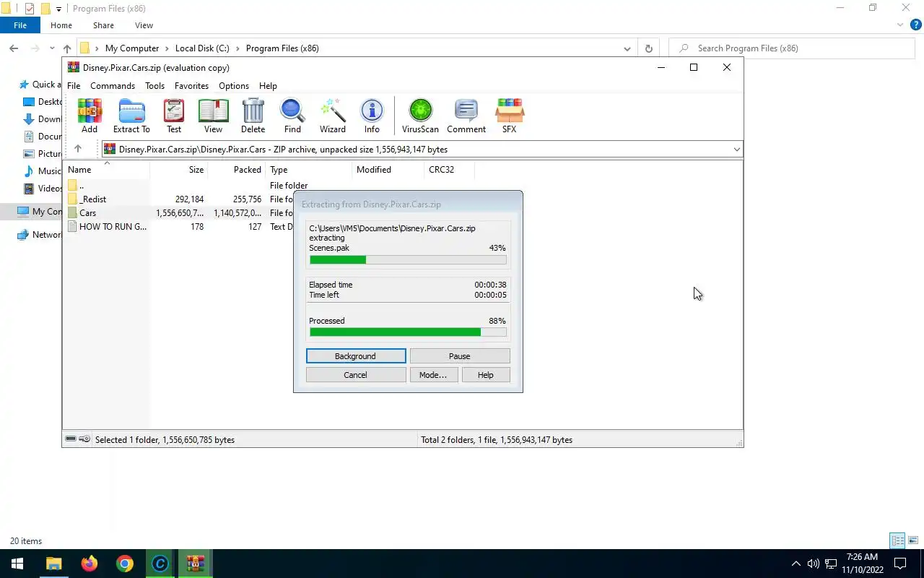Image resolution: width=924 pixels, height=578 pixels.
Task: Cancel the extraction
Action: click(355, 374)
